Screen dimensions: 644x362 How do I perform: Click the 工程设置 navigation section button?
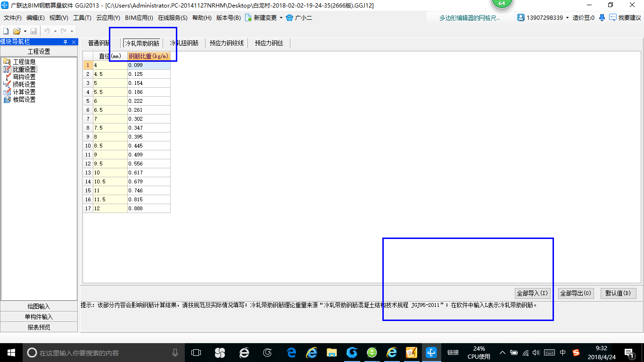click(39, 51)
